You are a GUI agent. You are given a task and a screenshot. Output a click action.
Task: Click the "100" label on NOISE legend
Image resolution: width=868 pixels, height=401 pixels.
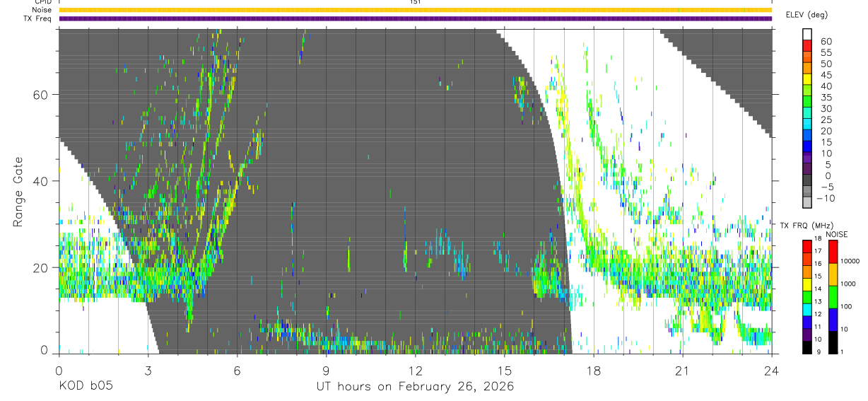click(x=846, y=307)
